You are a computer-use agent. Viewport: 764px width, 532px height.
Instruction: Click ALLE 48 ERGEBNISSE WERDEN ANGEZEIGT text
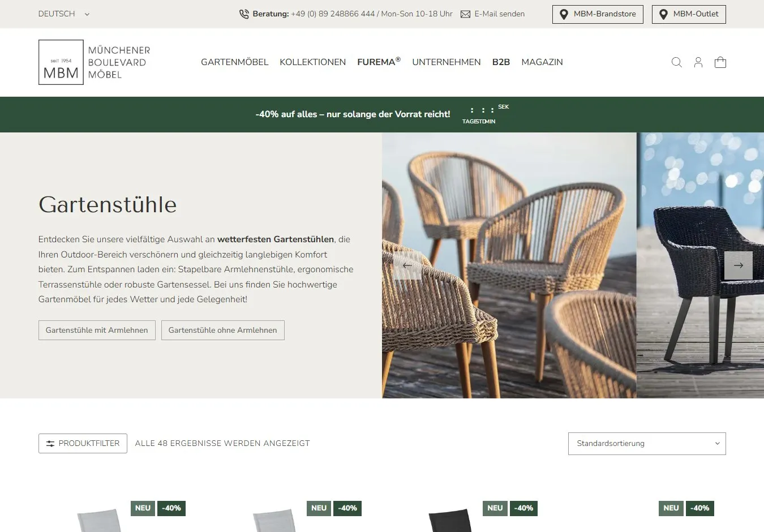pyautogui.click(x=222, y=444)
